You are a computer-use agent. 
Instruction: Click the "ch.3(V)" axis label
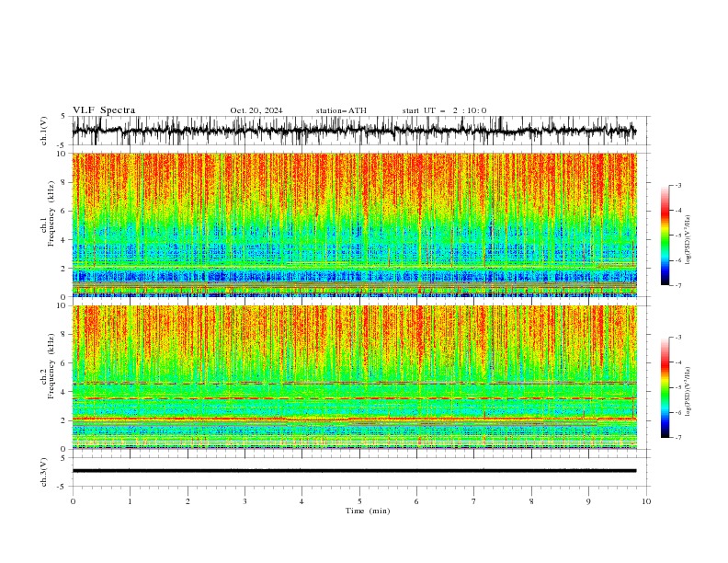[x=44, y=472]
